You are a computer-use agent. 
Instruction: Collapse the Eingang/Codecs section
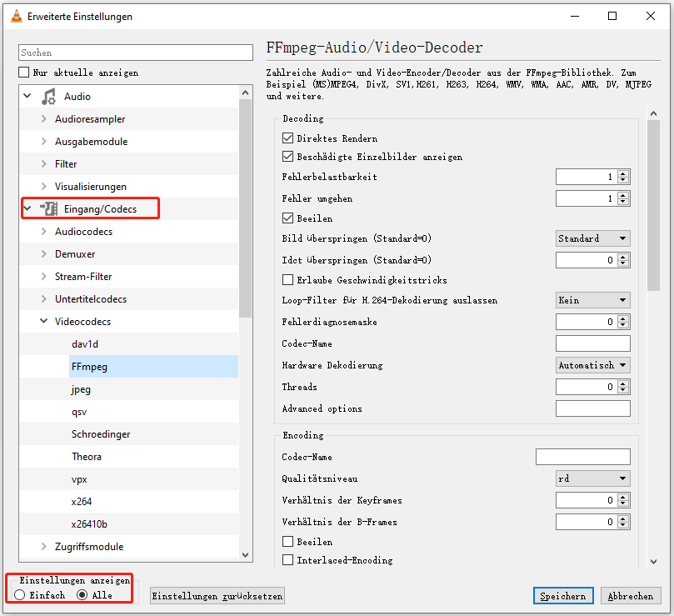tap(27, 208)
